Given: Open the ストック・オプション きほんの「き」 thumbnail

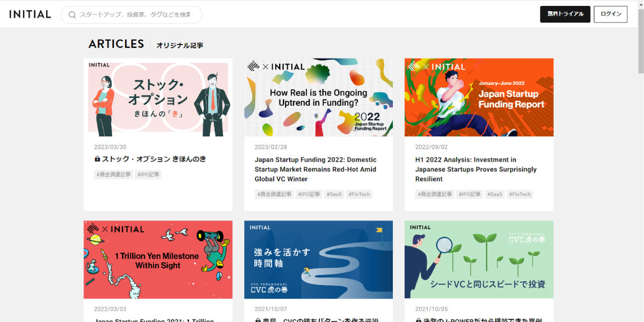Looking at the screenshot, I should tap(158, 97).
